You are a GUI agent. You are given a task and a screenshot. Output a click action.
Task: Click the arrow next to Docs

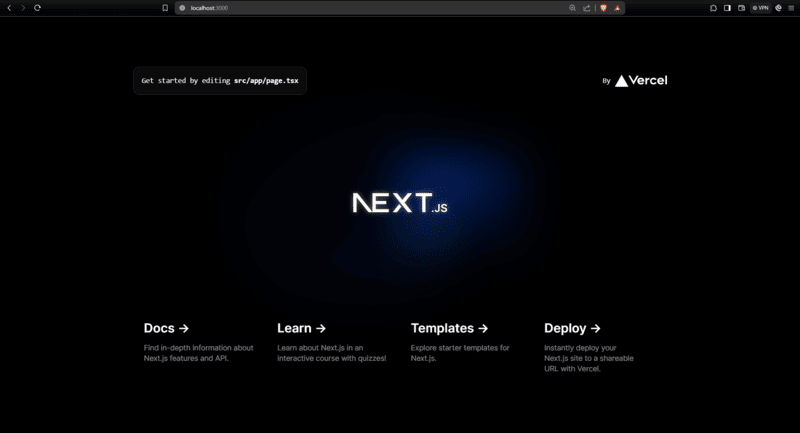coord(184,328)
